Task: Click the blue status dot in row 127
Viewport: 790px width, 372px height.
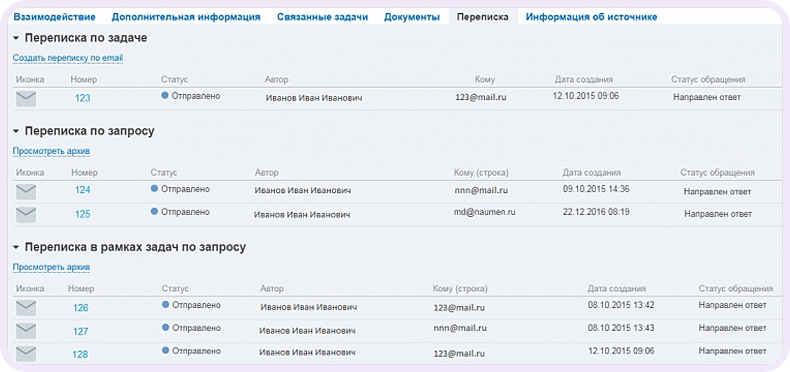Action: [165, 328]
